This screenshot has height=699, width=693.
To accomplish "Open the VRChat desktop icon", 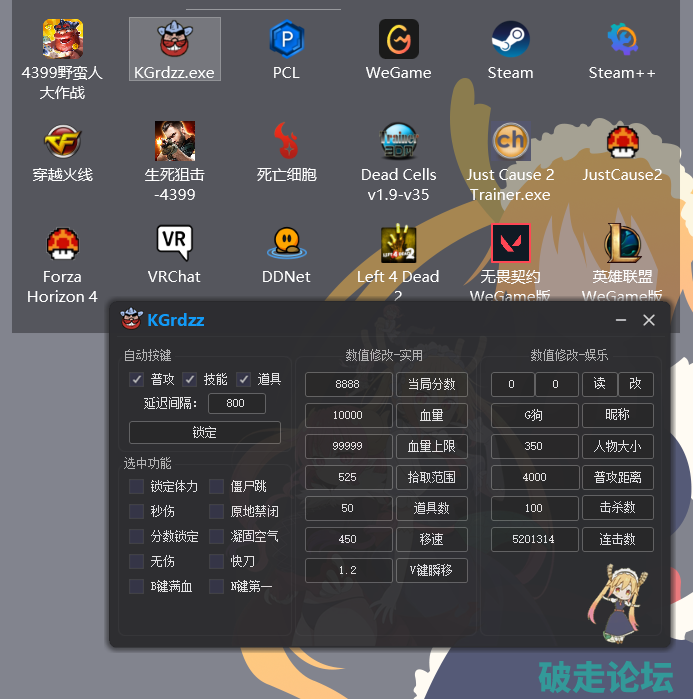I will (x=174, y=244).
